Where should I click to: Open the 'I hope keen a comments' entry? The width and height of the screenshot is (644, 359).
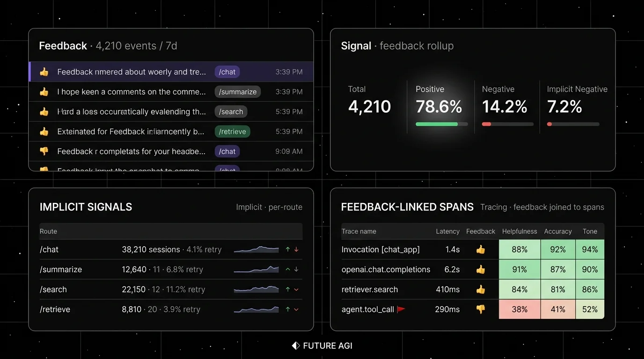coord(171,92)
